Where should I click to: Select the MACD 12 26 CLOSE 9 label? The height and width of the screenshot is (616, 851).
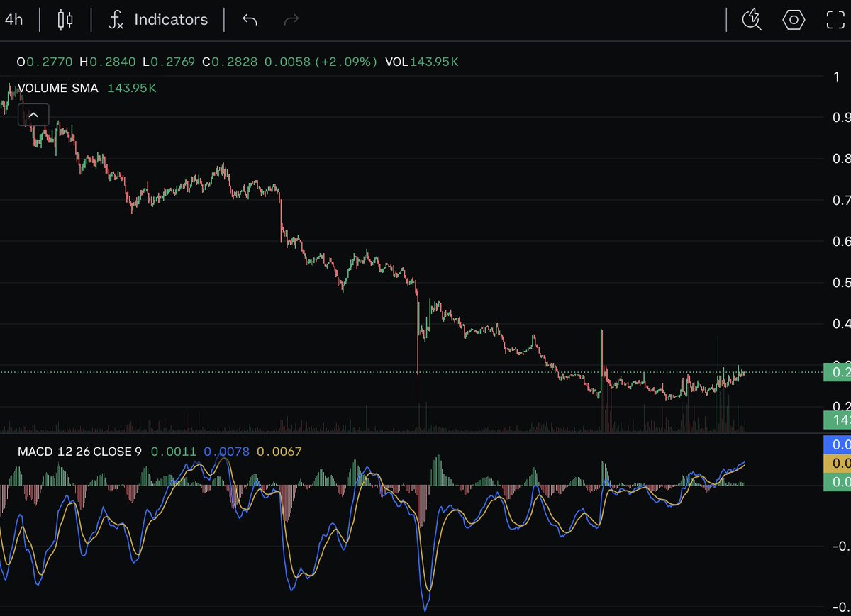[80, 452]
